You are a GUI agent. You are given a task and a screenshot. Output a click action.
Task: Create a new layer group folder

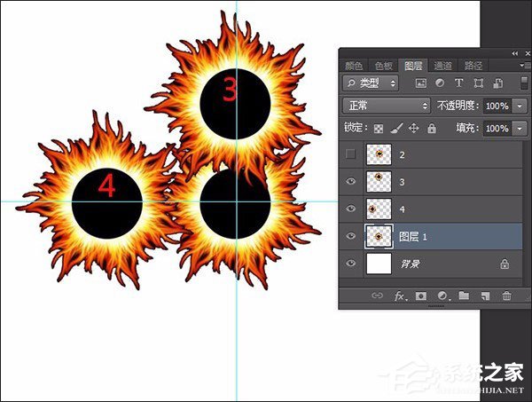tap(464, 296)
